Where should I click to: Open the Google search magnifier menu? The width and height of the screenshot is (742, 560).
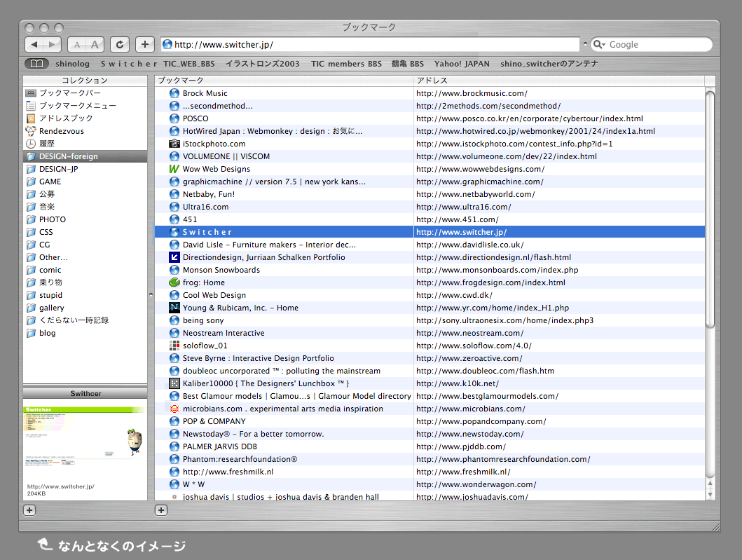(x=600, y=44)
